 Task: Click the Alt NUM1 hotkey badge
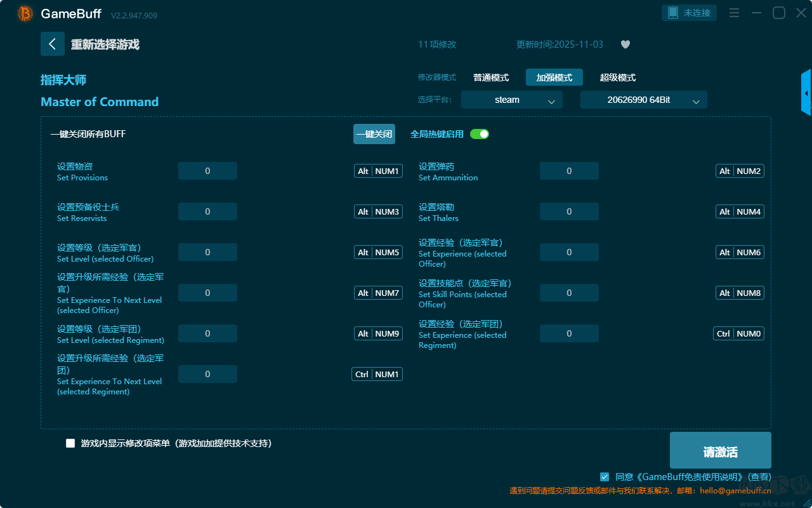point(378,171)
